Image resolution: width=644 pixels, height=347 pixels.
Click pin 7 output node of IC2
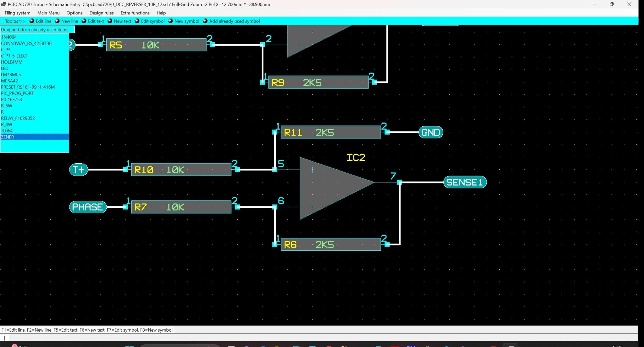(399, 182)
